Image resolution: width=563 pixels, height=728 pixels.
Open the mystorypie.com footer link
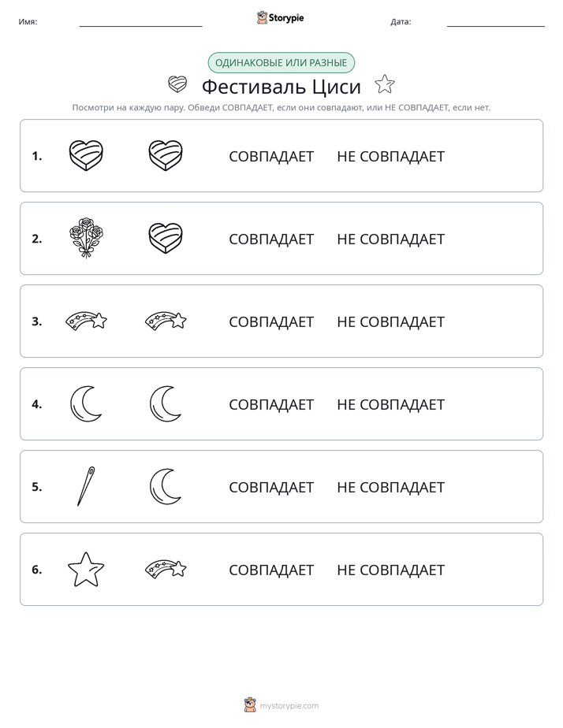click(281, 705)
